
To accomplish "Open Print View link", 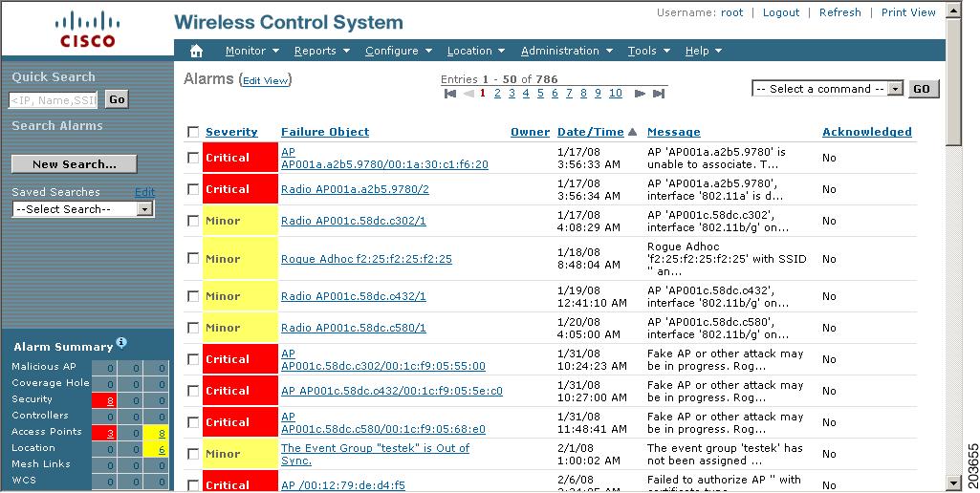I will coord(908,12).
